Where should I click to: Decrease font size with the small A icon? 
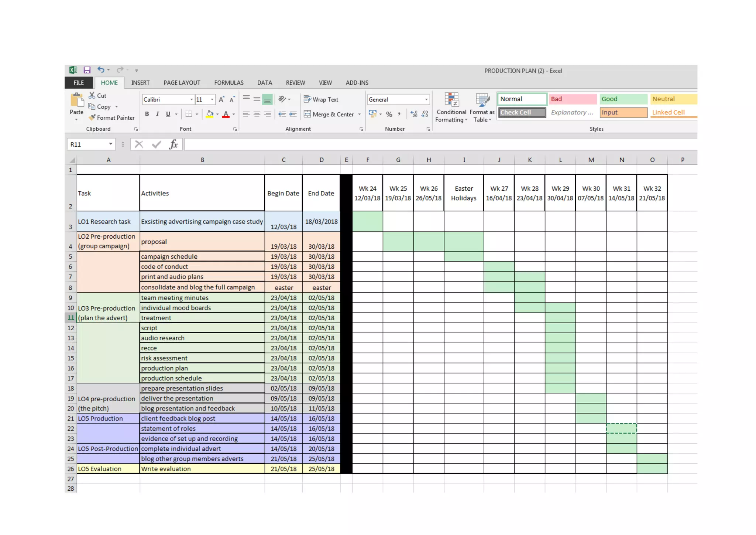click(232, 99)
